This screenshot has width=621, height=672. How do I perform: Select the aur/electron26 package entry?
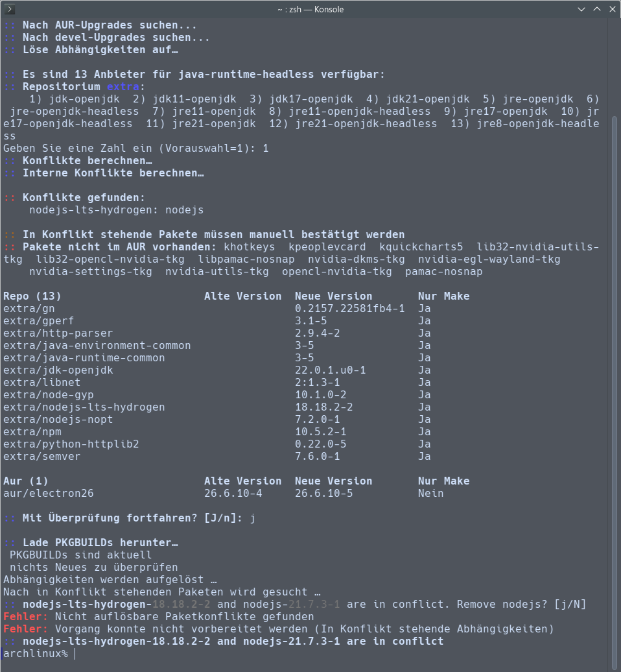(49, 493)
